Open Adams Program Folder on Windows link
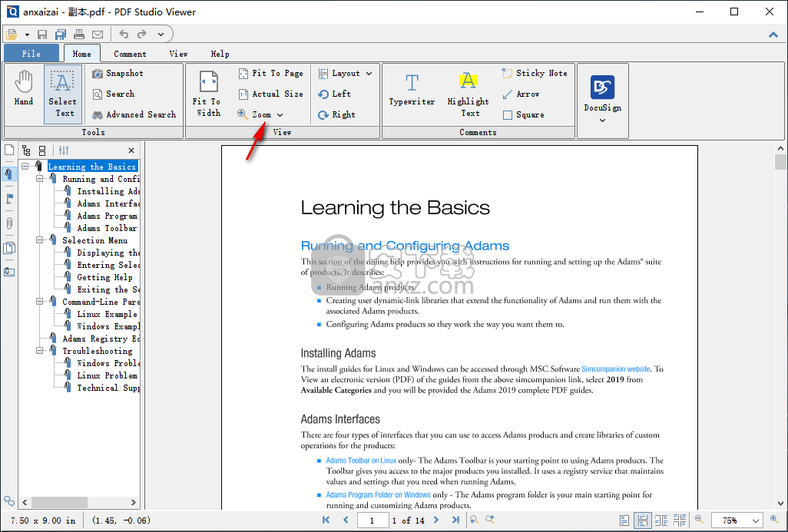The height and width of the screenshot is (532, 788). (x=378, y=495)
